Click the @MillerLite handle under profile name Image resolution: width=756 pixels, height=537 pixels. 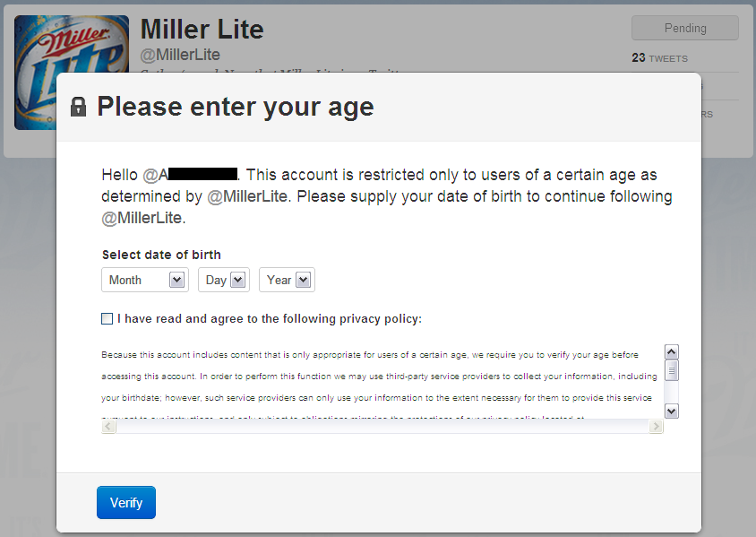(x=180, y=55)
